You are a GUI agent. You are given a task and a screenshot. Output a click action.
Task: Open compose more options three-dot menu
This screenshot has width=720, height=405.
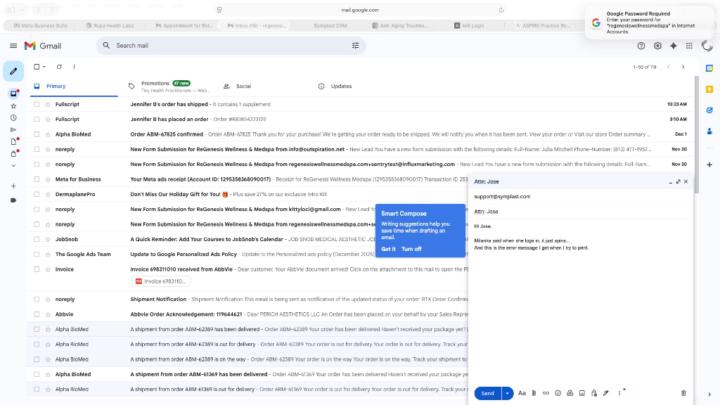click(x=619, y=393)
